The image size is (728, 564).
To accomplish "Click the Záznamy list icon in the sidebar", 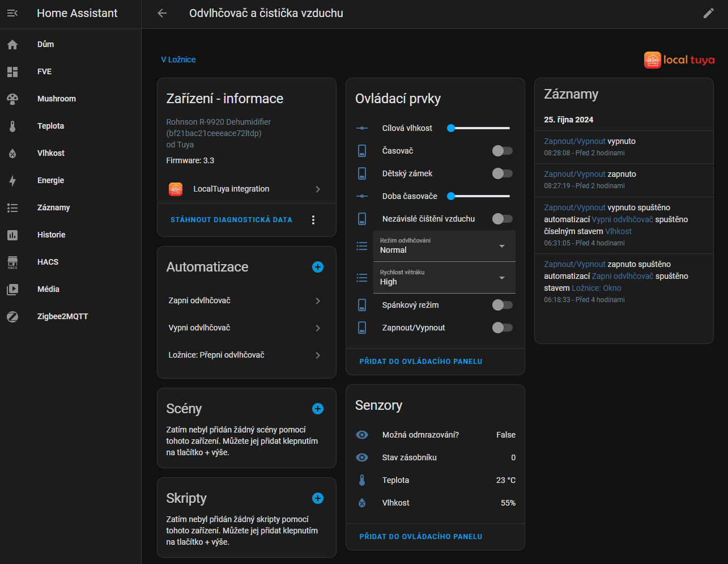I will 12,207.
